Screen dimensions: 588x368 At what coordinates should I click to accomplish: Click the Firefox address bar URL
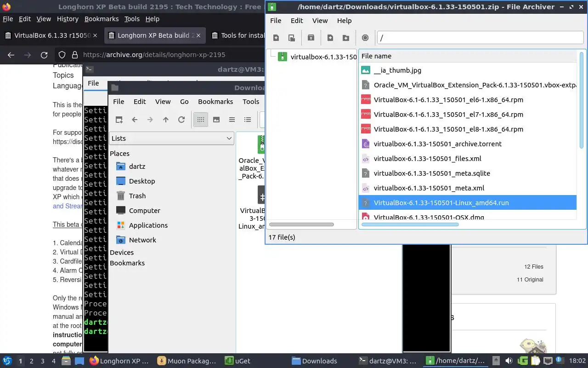coord(154,55)
